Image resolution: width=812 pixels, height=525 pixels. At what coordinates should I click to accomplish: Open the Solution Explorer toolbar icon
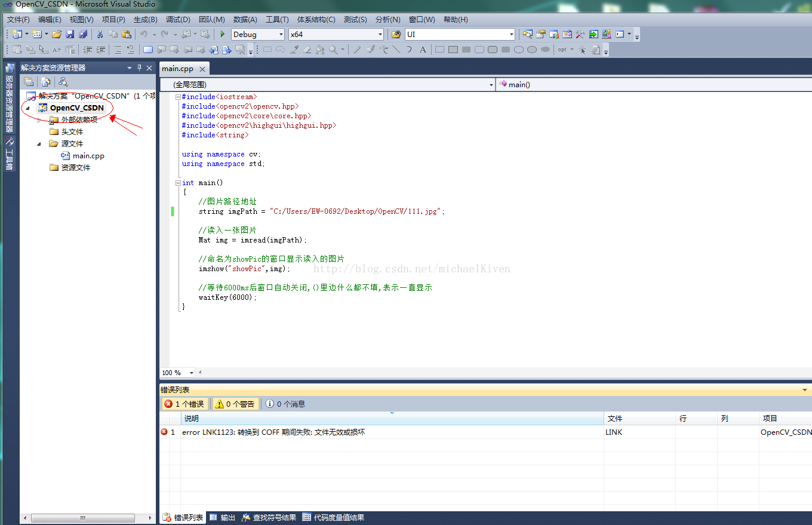tap(528, 34)
